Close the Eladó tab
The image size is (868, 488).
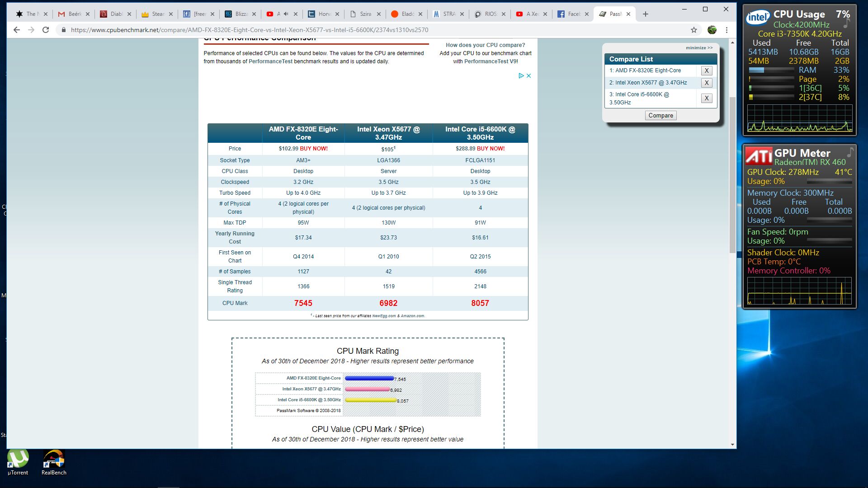click(420, 14)
